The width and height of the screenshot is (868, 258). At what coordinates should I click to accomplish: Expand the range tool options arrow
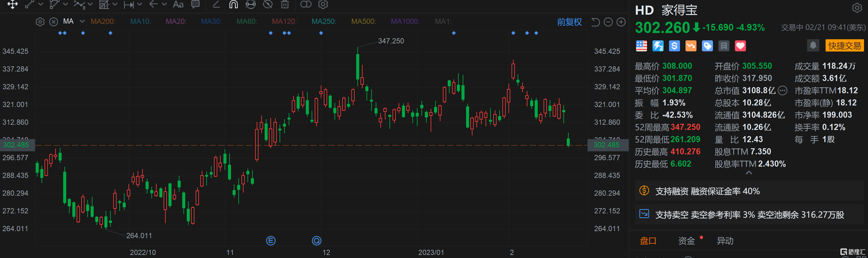point(139,4)
